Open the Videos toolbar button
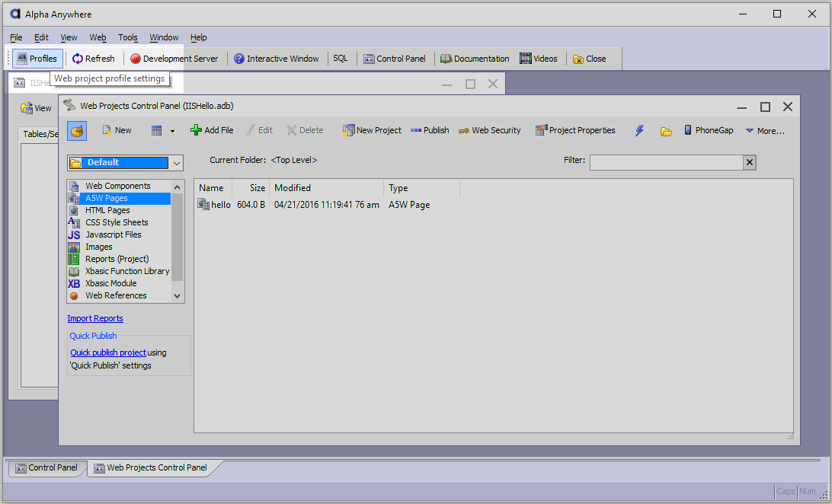Viewport: 832px width, 504px height. click(539, 59)
